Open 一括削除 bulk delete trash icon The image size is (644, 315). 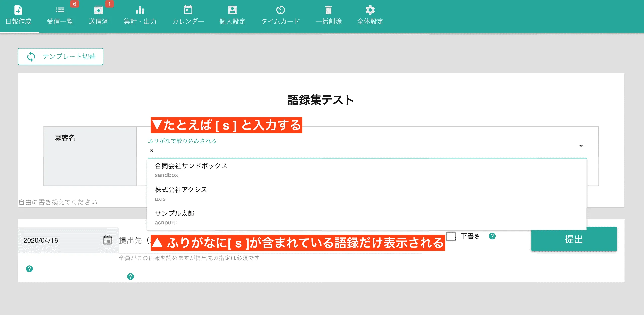click(x=328, y=10)
